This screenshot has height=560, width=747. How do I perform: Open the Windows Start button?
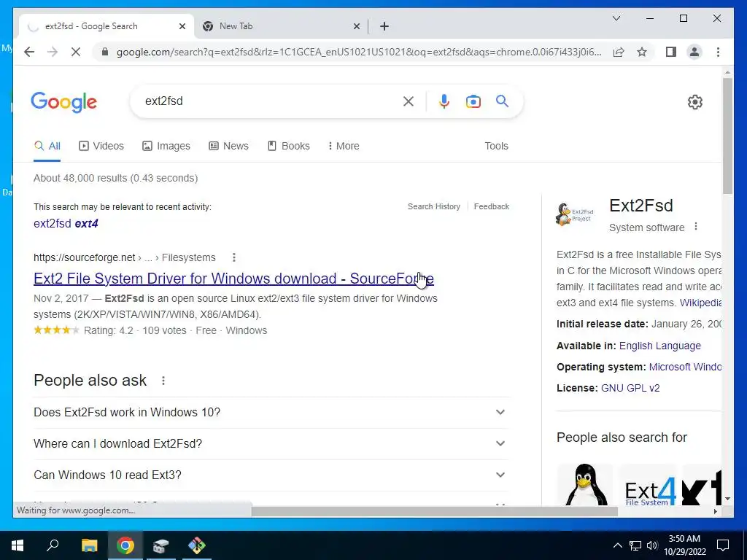[18, 545]
